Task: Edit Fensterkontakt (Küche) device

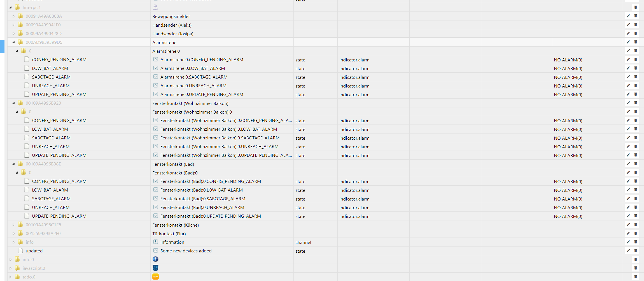Action: [628, 225]
